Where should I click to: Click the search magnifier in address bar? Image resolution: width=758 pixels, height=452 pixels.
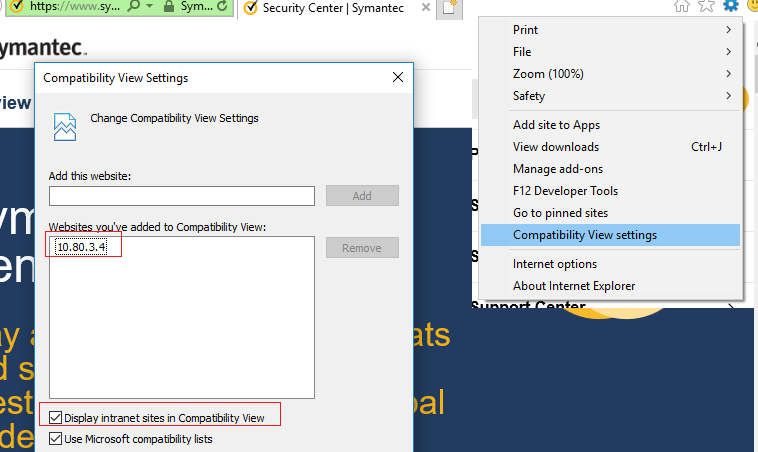pos(134,6)
